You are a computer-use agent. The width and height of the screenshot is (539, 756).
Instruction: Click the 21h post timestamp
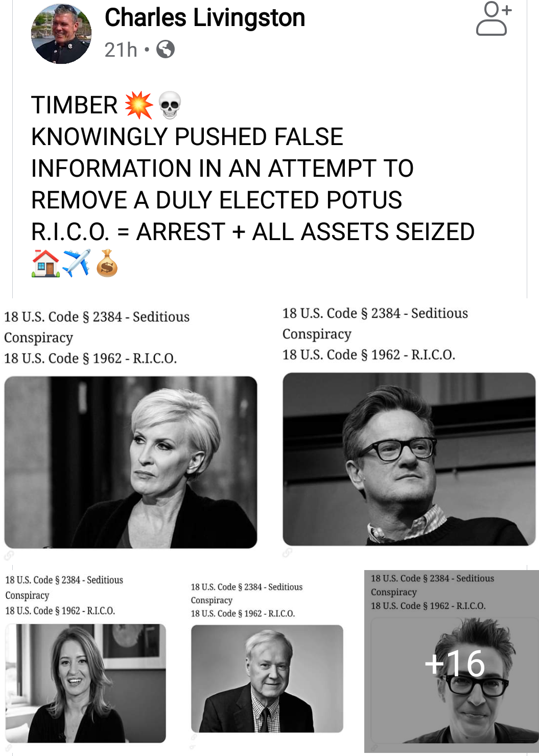[x=121, y=50]
